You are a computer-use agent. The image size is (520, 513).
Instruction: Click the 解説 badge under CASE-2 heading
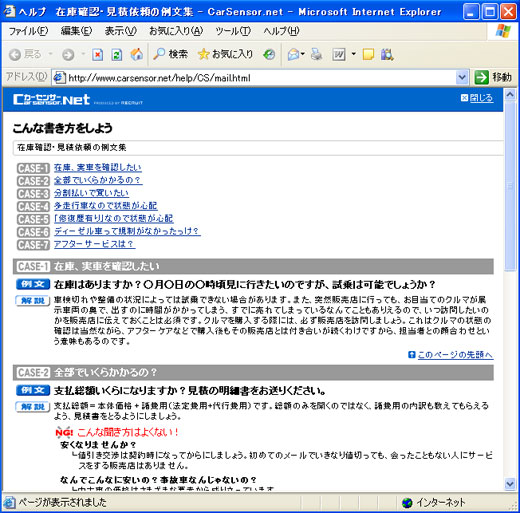33,407
